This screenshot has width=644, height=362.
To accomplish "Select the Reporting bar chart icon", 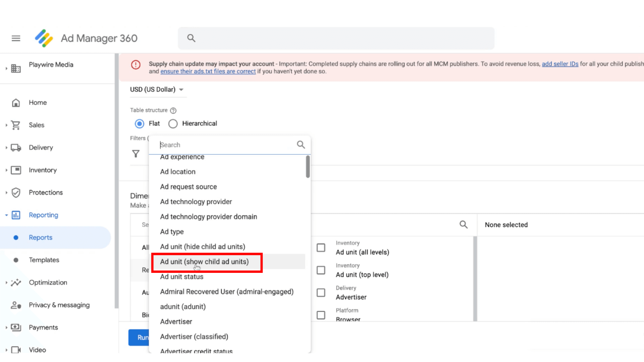I will (16, 215).
